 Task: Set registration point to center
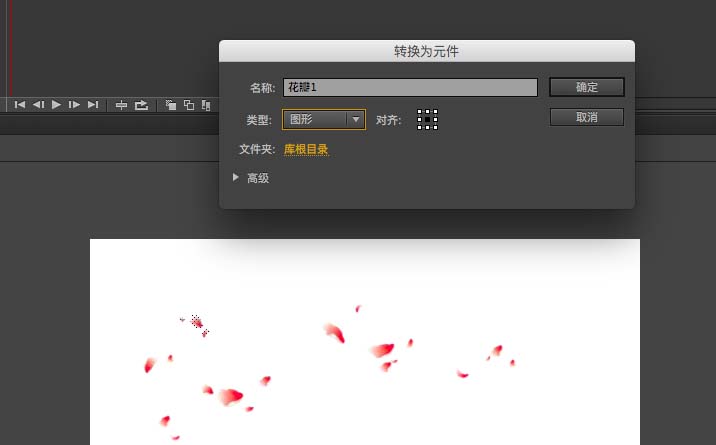427,120
